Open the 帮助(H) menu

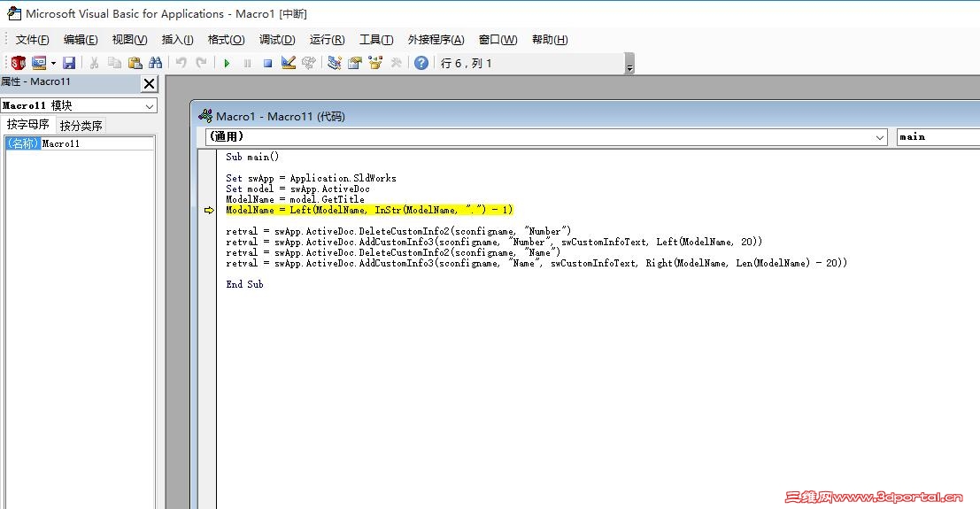[550, 40]
